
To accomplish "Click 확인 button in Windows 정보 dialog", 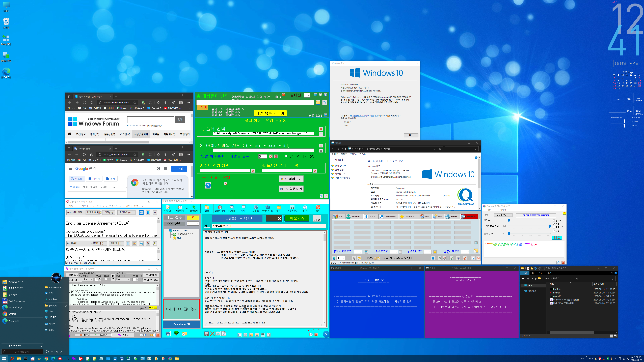I will pyautogui.click(x=411, y=135).
